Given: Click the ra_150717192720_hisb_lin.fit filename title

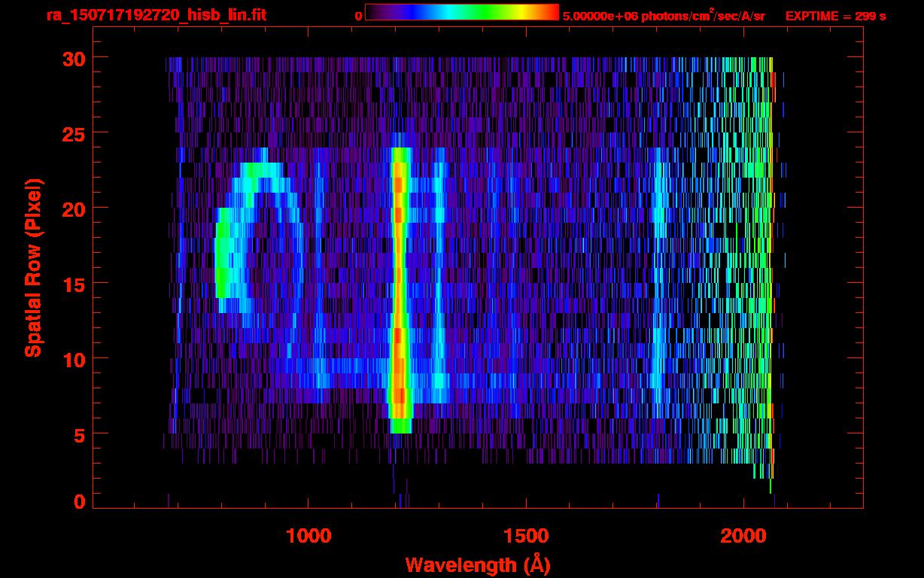Looking at the screenshot, I should [x=156, y=15].
